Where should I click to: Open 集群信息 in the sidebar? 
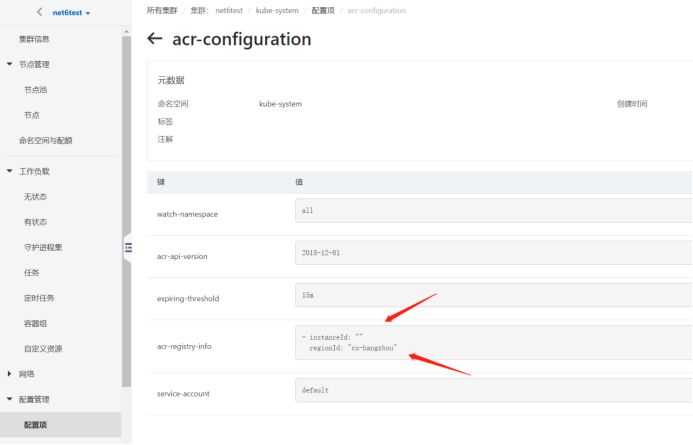point(34,39)
